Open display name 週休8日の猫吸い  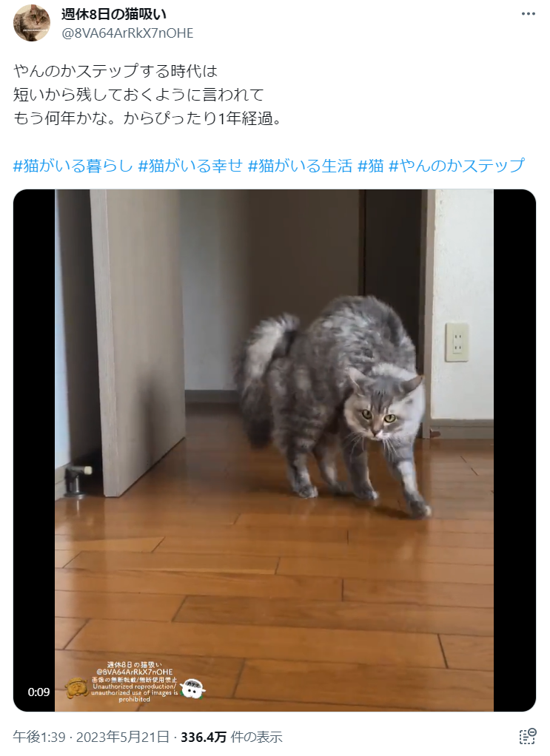[114, 15]
